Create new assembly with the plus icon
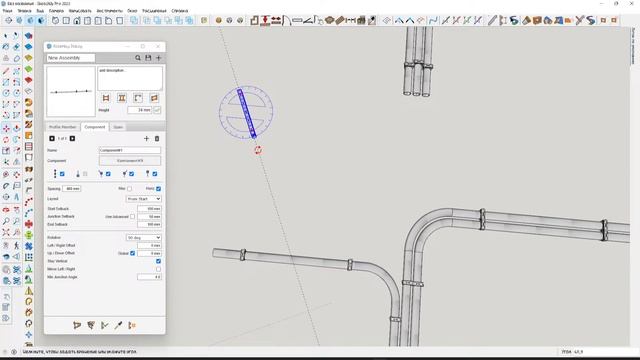 pos(159,58)
